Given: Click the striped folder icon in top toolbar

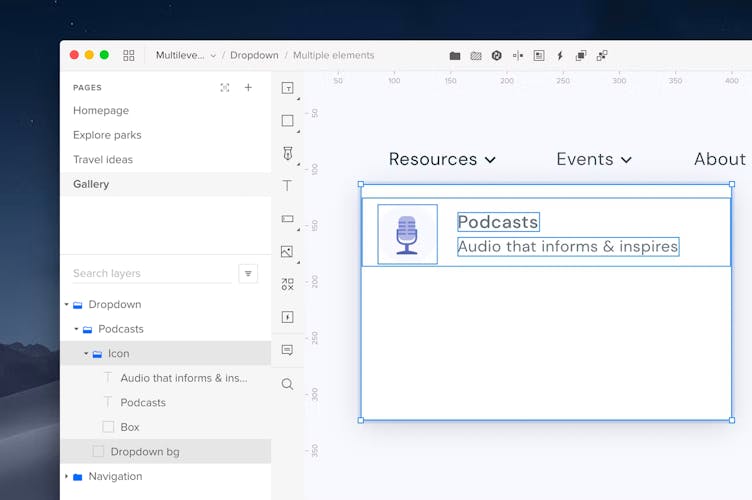Looking at the screenshot, I should pyautogui.click(x=476, y=56).
